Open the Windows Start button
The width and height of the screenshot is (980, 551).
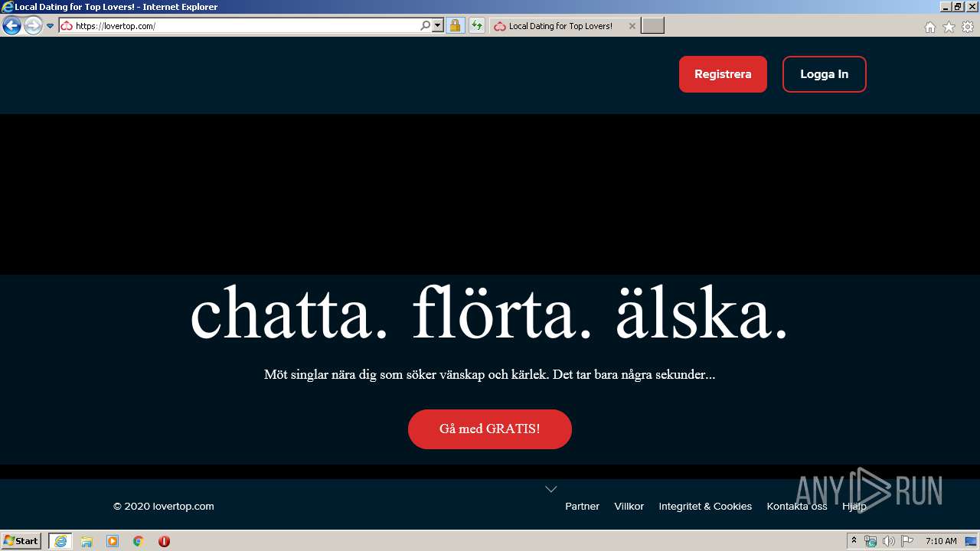click(x=21, y=541)
